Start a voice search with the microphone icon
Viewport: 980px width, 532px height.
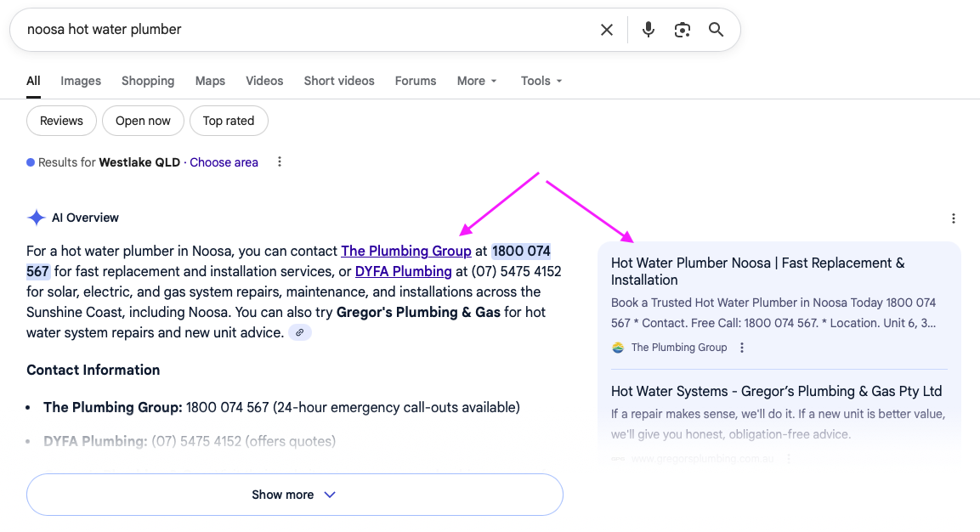[x=648, y=29]
